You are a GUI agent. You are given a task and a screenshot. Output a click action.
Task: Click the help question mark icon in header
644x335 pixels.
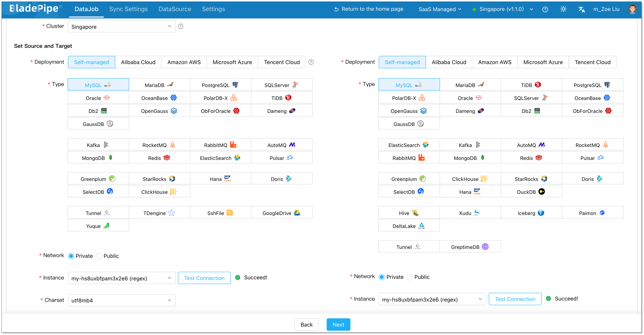pos(545,9)
